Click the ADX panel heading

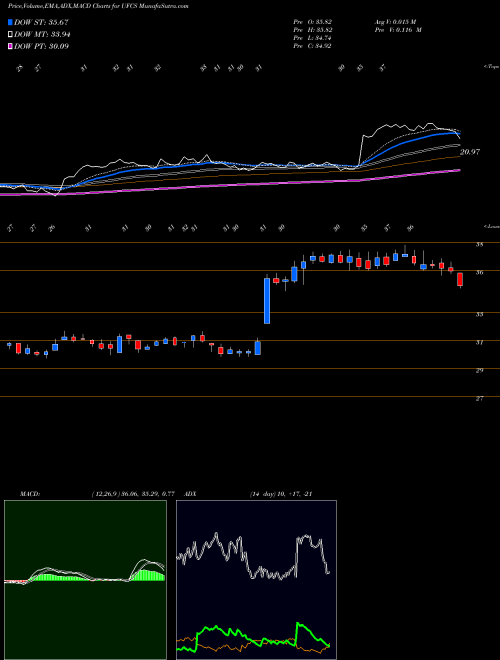point(191,494)
